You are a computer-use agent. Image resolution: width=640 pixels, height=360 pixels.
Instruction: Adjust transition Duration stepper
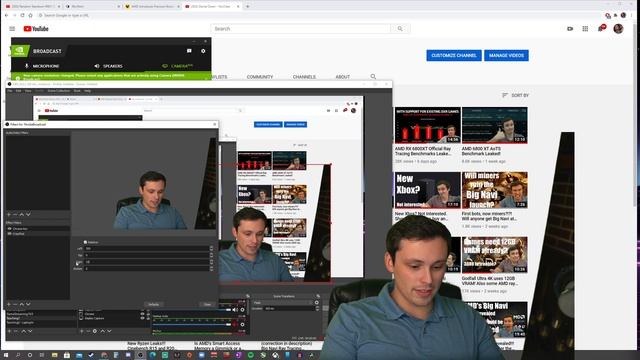[x=318, y=309]
